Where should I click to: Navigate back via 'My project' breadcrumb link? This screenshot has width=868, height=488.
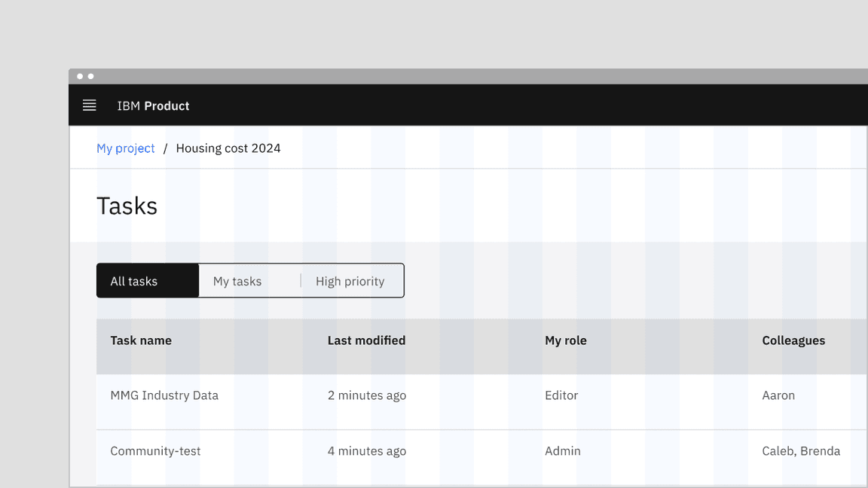[125, 148]
